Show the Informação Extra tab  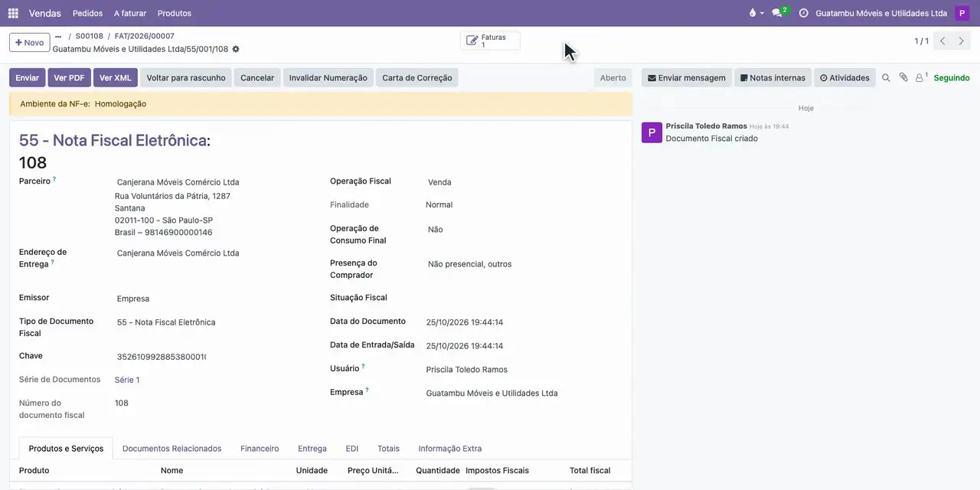point(450,449)
